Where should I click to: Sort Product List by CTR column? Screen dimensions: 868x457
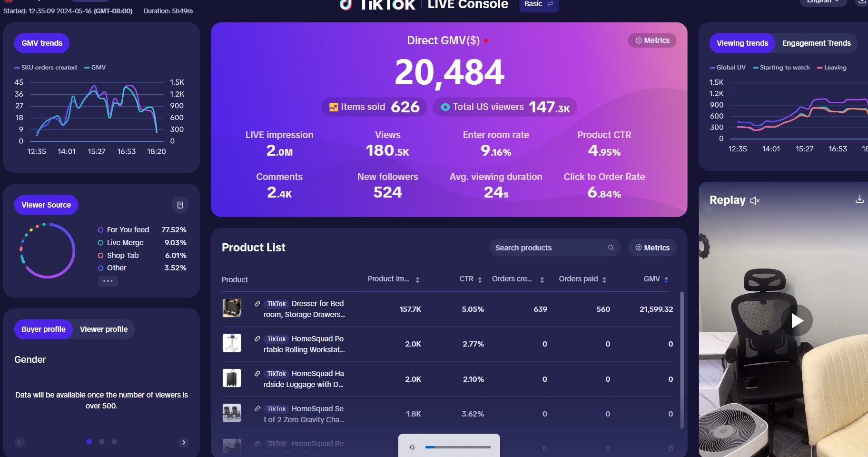pyautogui.click(x=480, y=279)
